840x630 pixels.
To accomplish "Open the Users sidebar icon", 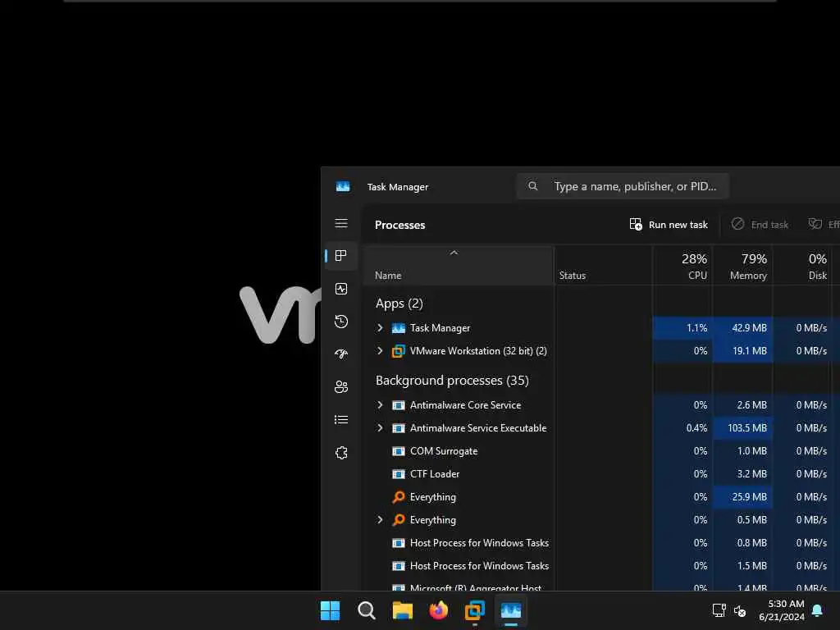I will (341, 387).
